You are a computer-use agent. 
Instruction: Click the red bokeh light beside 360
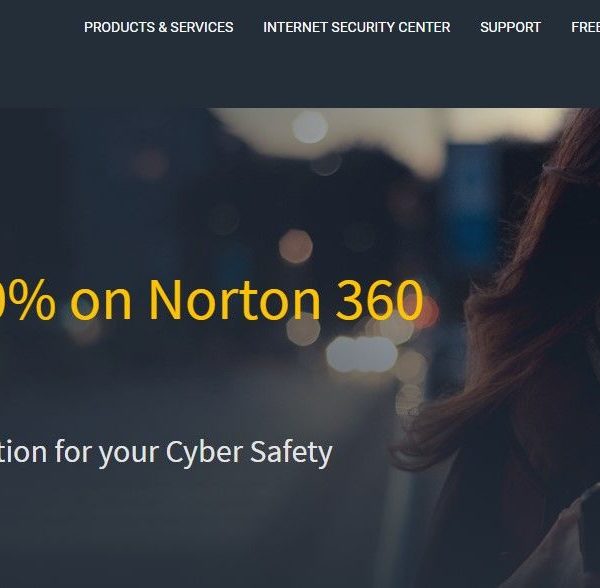[429, 312]
